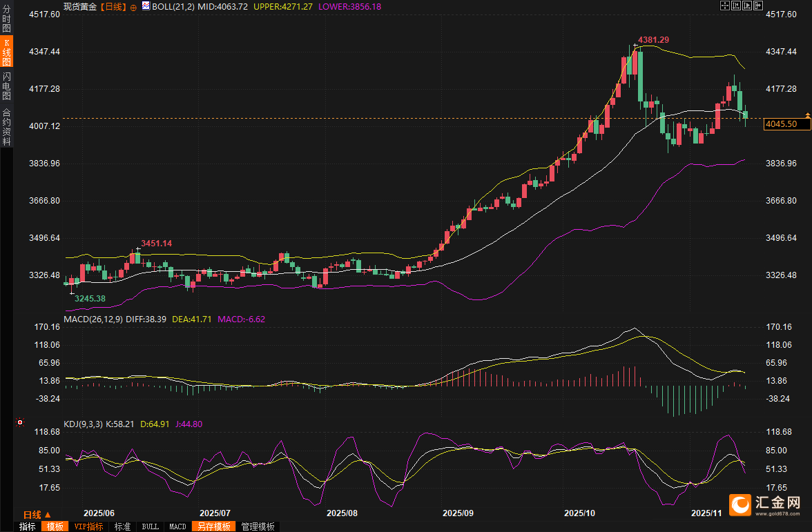Click the BOLL indicator chart icon

(x=145, y=6)
